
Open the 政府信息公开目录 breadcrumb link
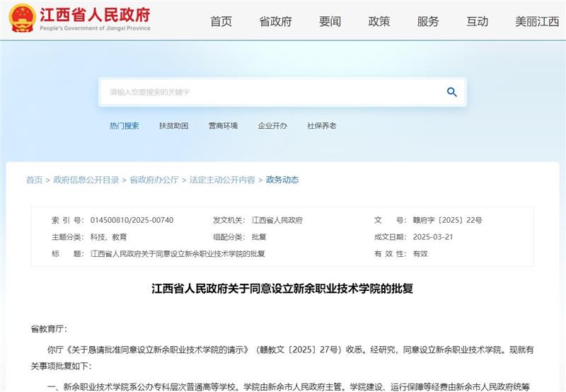tap(86, 180)
